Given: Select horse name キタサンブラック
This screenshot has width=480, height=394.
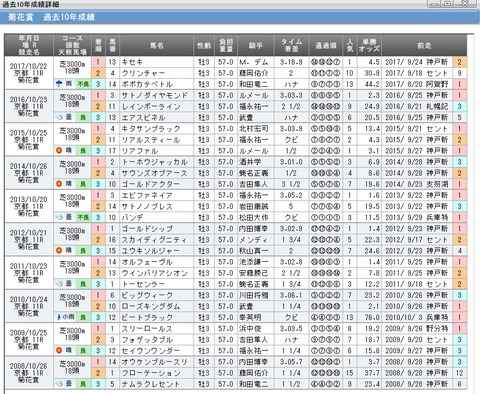Looking at the screenshot, I should [x=151, y=129].
